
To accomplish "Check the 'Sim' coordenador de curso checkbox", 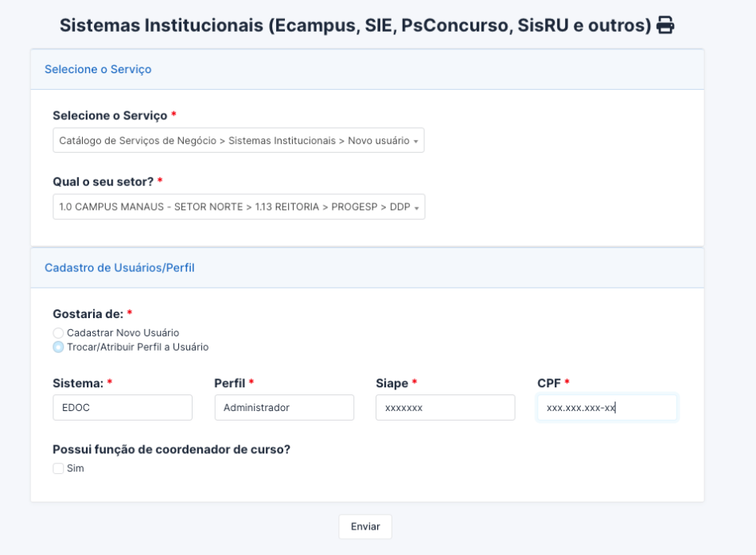I will [x=58, y=468].
